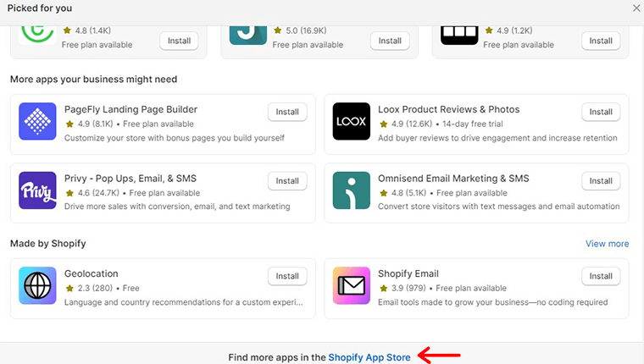Click the black app icon rated 4.9 (1.2K)
The image size is (644, 364).
click(459, 35)
